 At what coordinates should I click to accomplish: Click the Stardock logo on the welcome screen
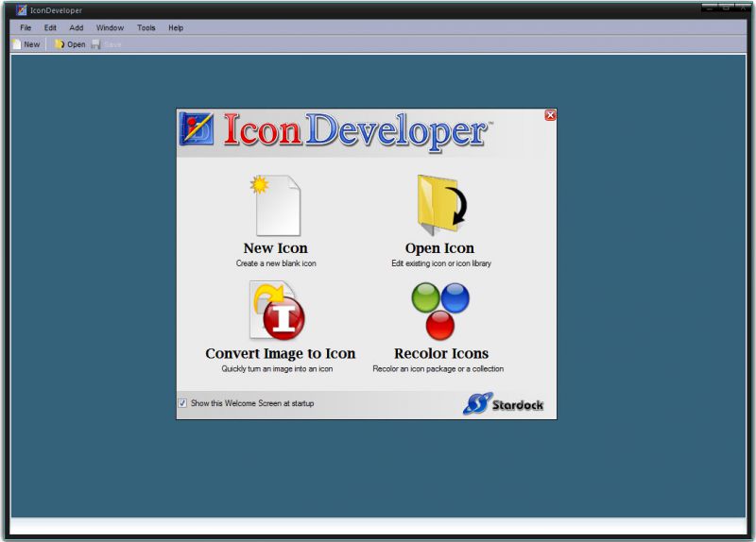[x=503, y=404]
